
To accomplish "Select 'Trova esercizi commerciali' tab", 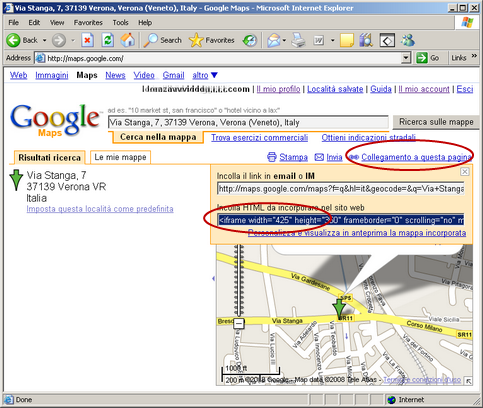I will tap(259, 137).
